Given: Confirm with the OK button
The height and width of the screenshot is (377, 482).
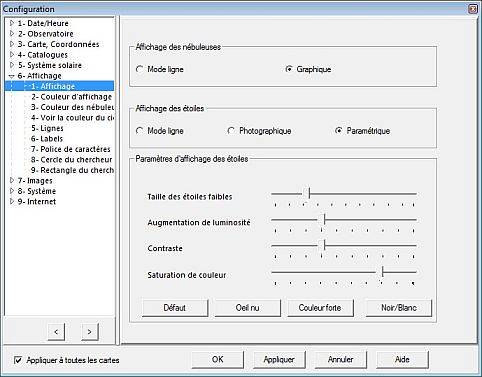Looking at the screenshot, I should [x=218, y=359].
